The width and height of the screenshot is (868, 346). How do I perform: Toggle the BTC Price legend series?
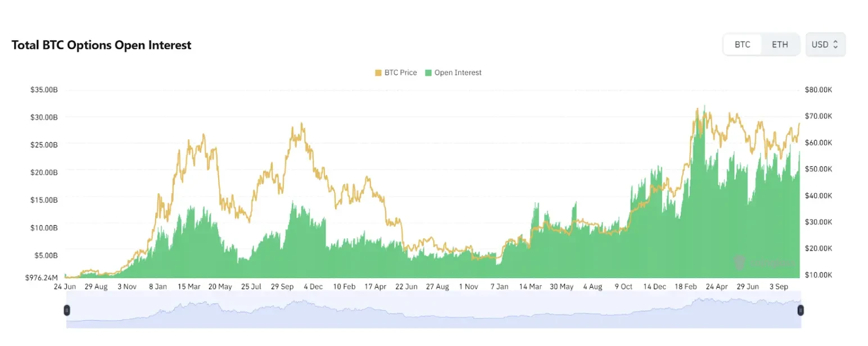pos(400,72)
